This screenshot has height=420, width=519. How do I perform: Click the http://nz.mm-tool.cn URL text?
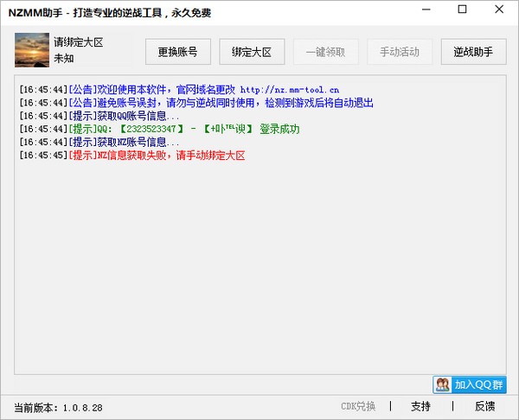pyautogui.click(x=290, y=90)
